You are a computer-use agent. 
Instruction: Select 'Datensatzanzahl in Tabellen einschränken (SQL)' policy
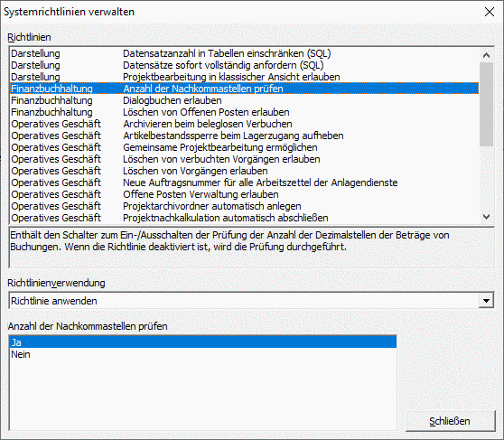[x=244, y=53]
